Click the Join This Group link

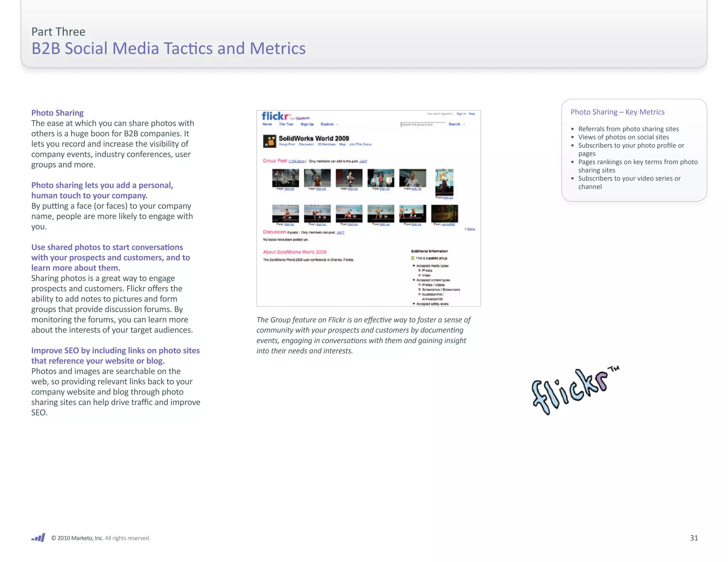point(360,145)
